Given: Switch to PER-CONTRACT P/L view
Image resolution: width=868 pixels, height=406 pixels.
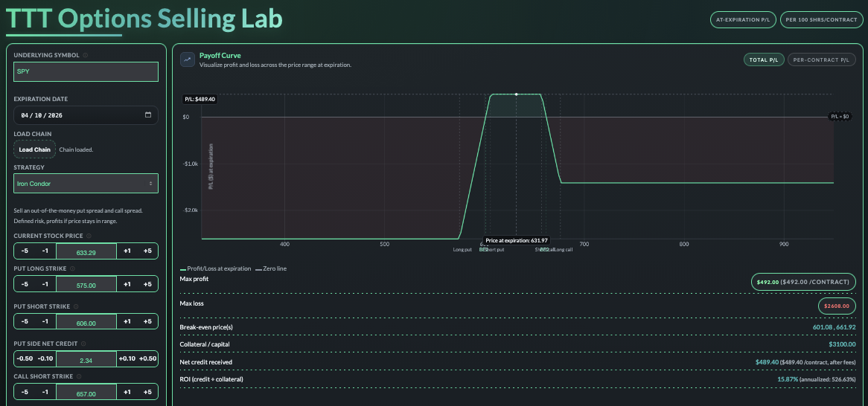Looking at the screenshot, I should tap(821, 59).
